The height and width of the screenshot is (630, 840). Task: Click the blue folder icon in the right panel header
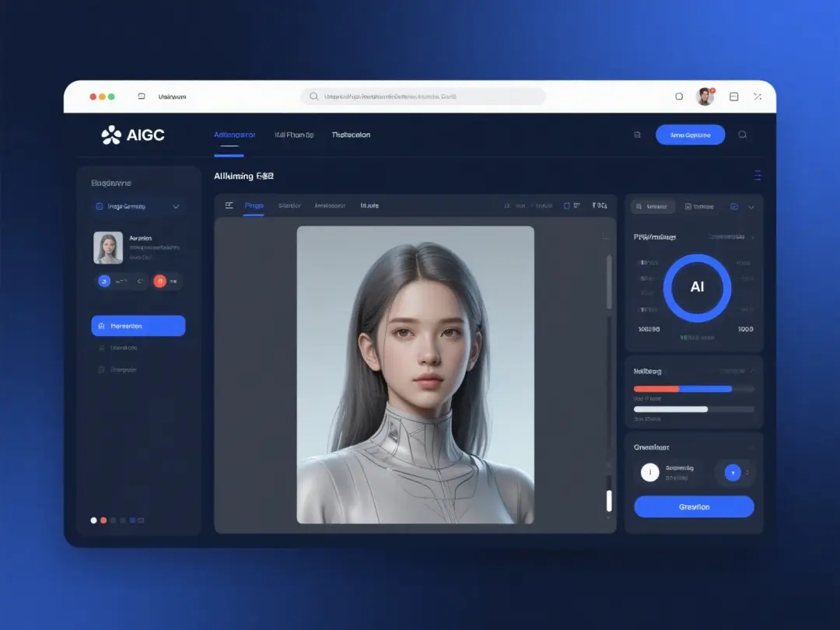pos(734,206)
